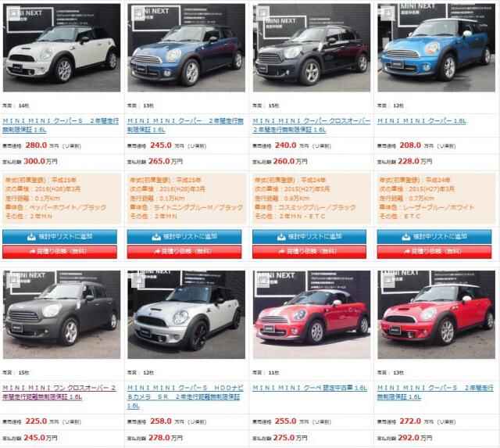Screen dimensions: 500x448
Task: Open the MINI Cooper S HDD Navi listing link
Action: 185,397
